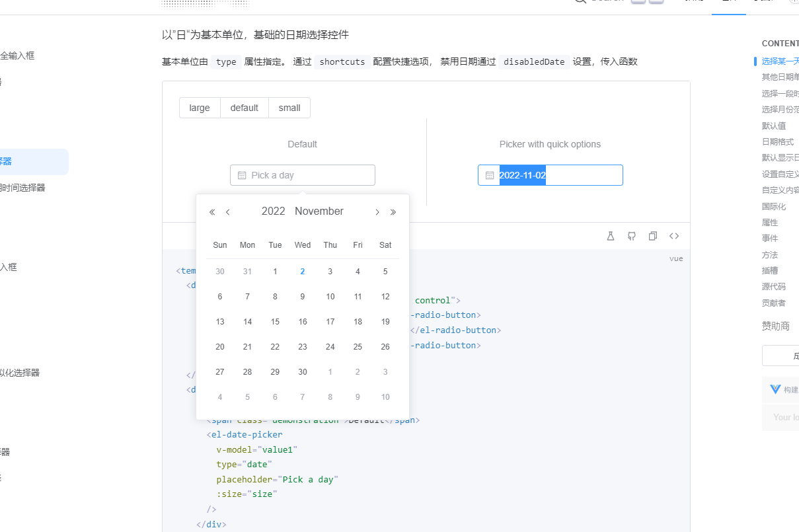Click November to open month selection

[319, 211]
